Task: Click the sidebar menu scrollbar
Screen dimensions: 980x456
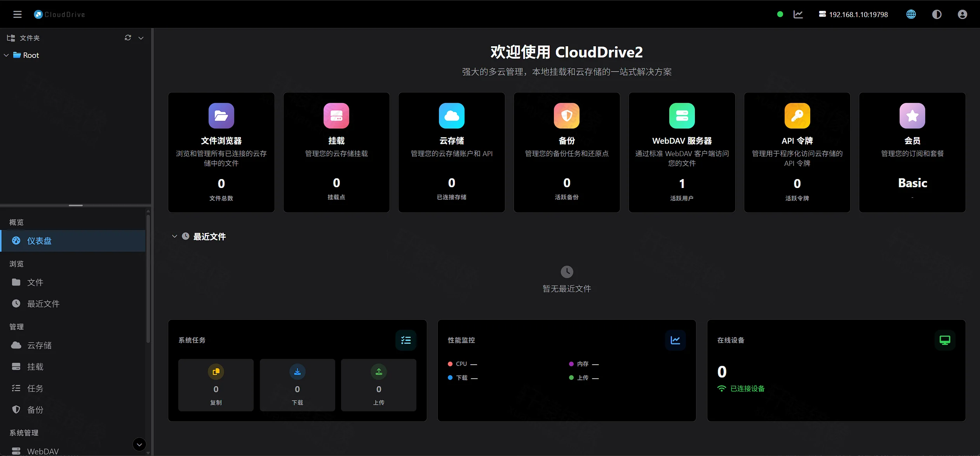Action: coord(148,279)
